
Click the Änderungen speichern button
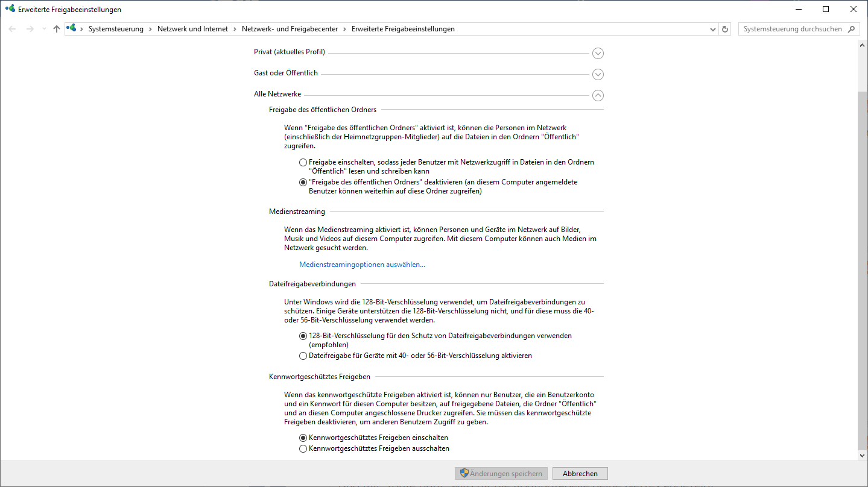tap(502, 474)
